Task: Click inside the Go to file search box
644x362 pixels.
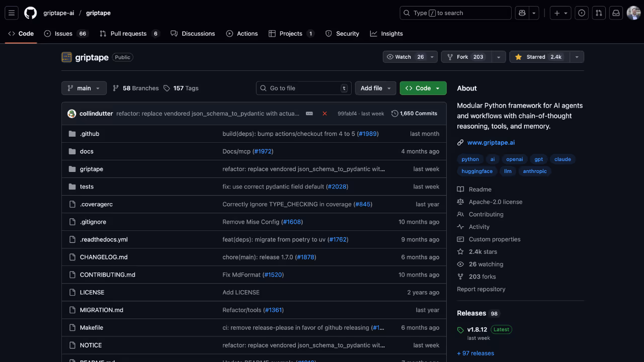Action: coord(302,88)
